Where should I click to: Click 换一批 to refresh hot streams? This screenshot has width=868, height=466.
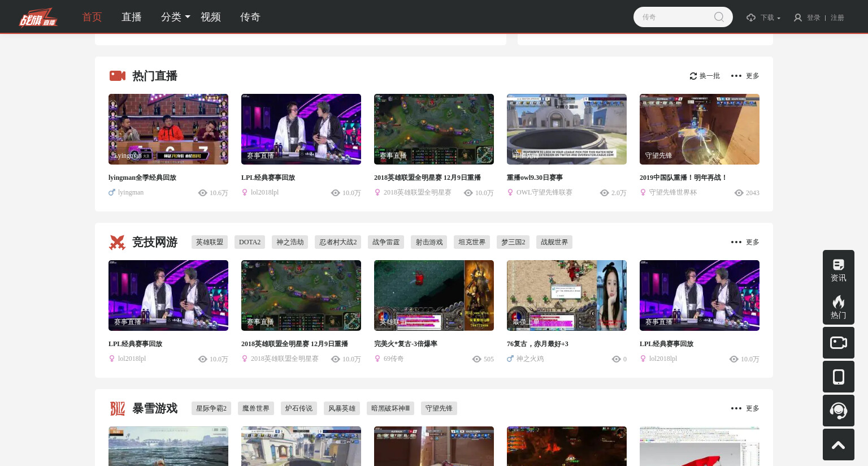click(x=710, y=76)
